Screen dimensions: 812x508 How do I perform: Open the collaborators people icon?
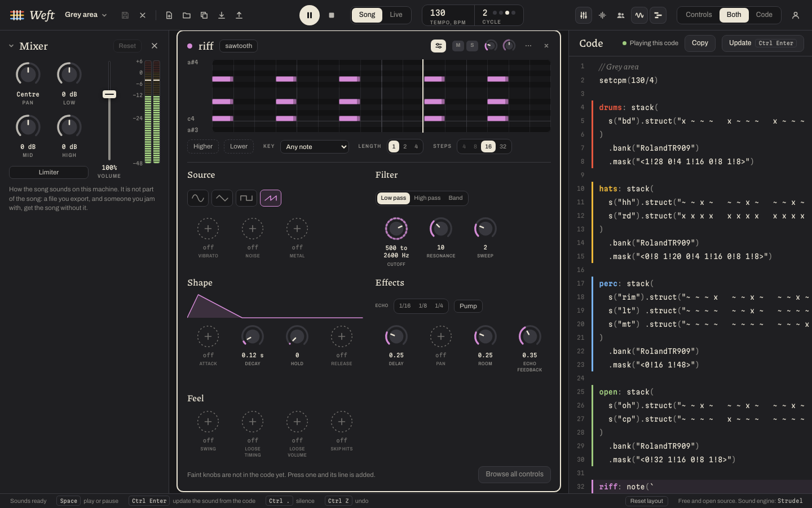(621, 15)
